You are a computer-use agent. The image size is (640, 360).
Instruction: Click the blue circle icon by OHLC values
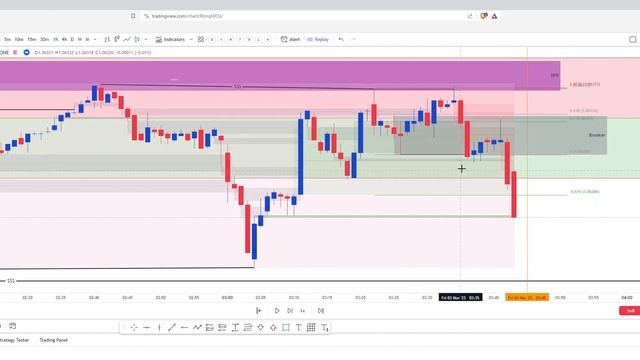[27, 52]
